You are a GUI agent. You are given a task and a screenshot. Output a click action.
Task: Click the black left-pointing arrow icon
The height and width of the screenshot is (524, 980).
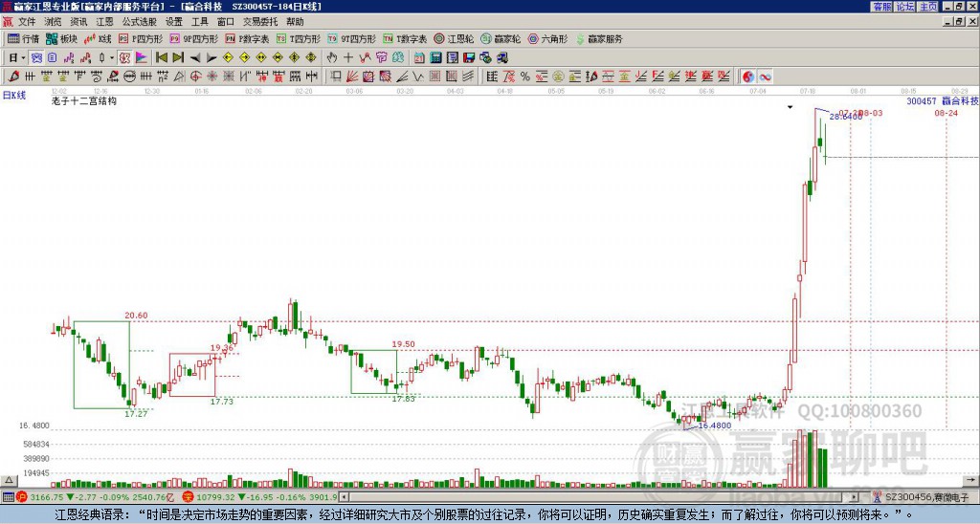coord(195,57)
